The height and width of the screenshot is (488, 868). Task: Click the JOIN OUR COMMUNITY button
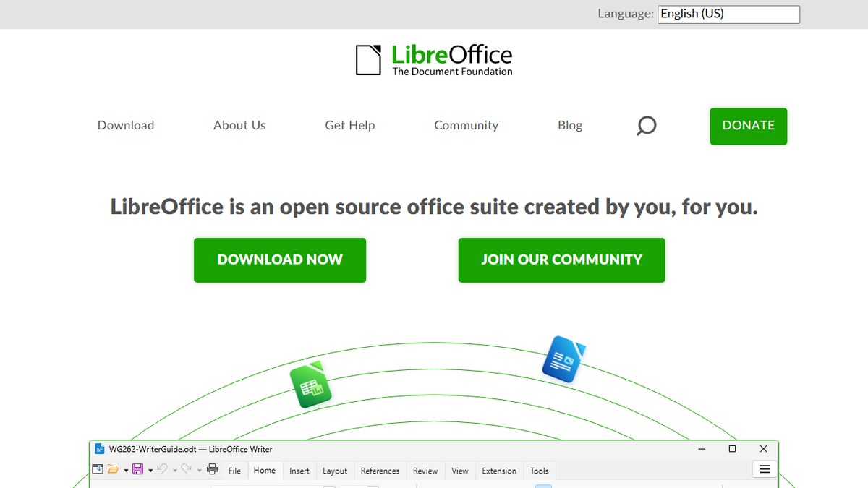pos(561,260)
